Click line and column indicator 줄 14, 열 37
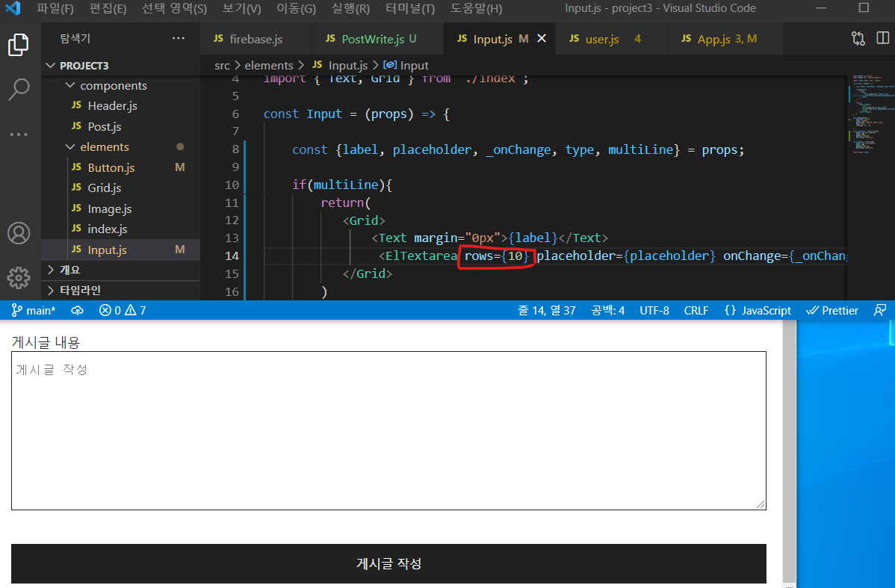This screenshot has width=895, height=588. coord(546,311)
